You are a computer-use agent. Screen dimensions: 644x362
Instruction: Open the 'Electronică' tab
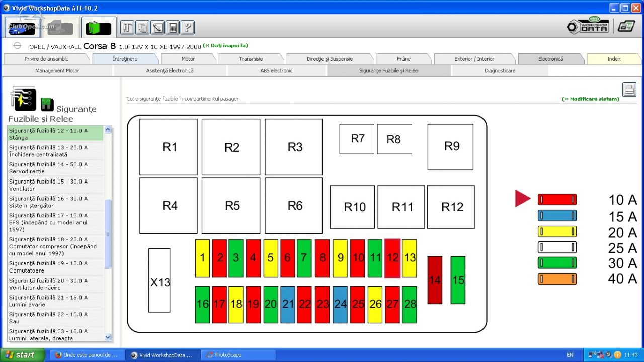[550, 59]
